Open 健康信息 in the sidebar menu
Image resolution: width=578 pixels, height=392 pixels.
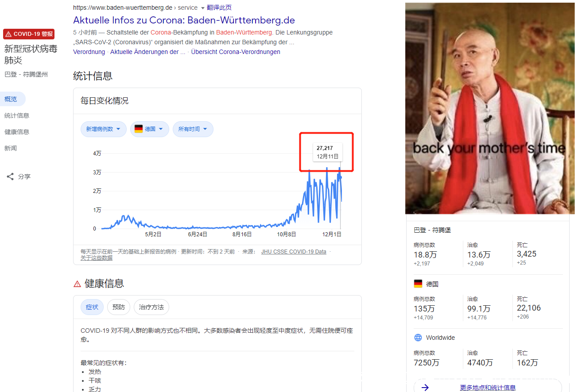click(17, 132)
